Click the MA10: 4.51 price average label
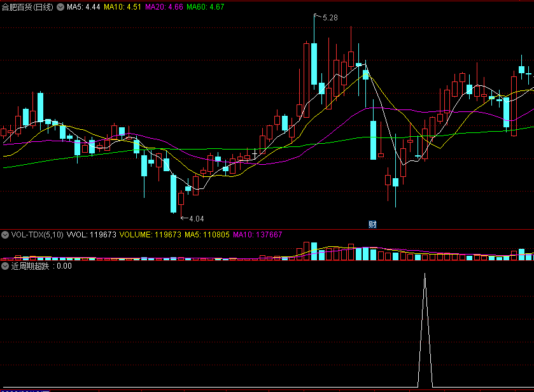Viewport: 534px width, 392px height. [122, 7]
